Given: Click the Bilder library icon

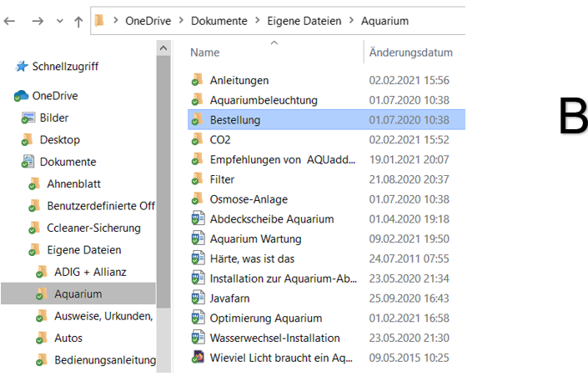Looking at the screenshot, I should coord(28,118).
